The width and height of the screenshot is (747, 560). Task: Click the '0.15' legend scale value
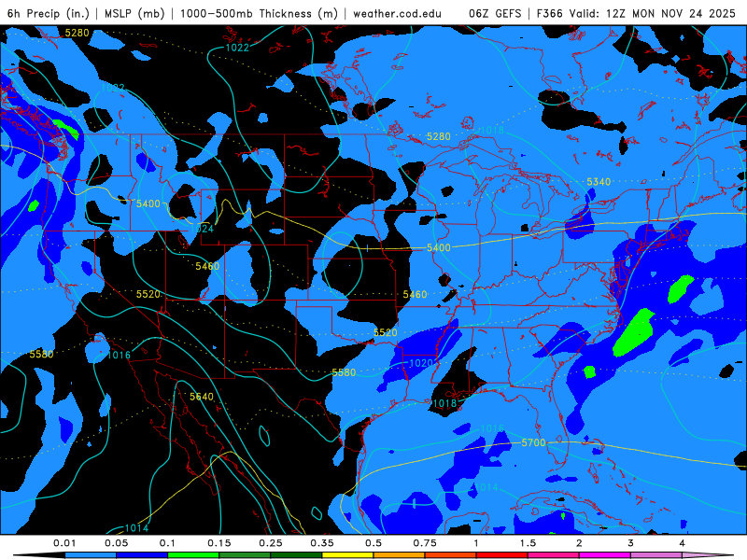219,543
